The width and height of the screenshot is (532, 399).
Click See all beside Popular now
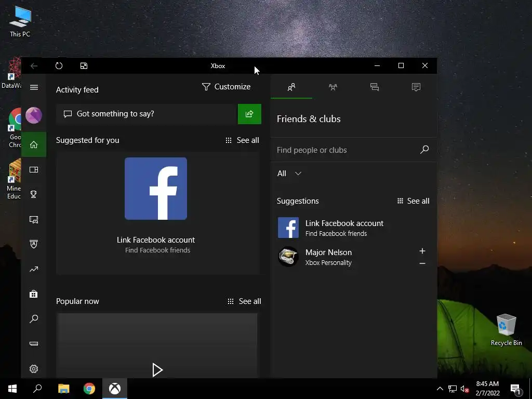[244, 301]
